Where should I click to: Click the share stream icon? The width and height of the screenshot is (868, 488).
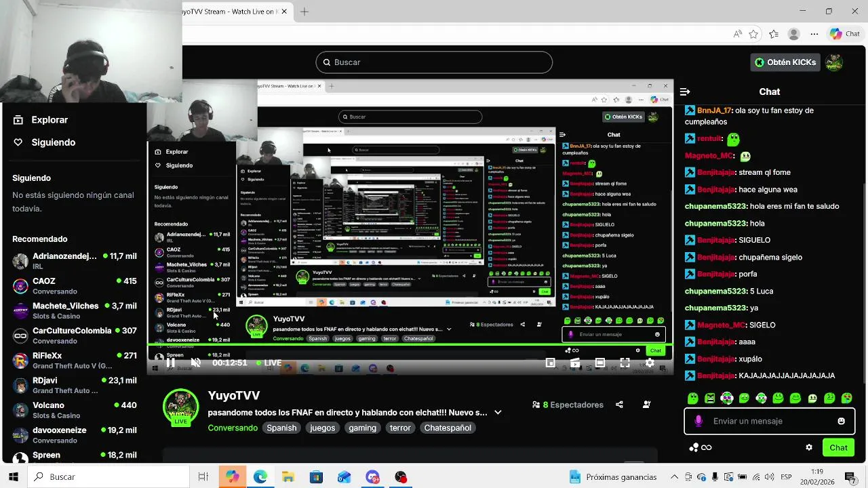point(619,405)
